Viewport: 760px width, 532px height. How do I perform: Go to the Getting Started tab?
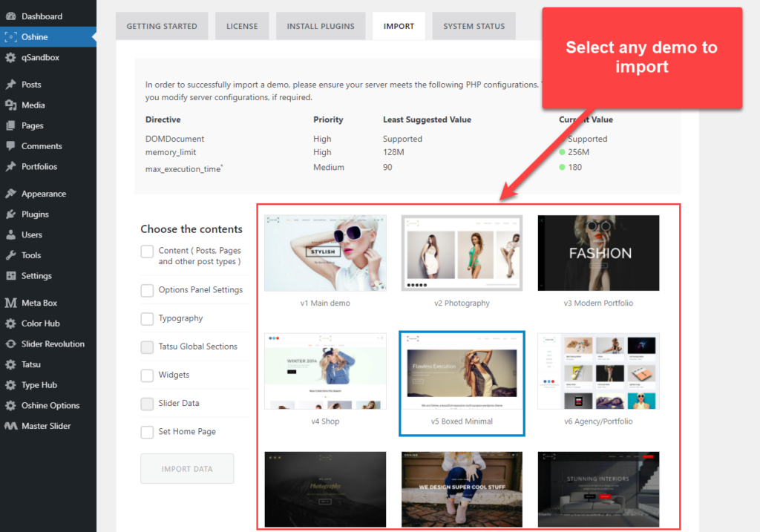click(162, 26)
